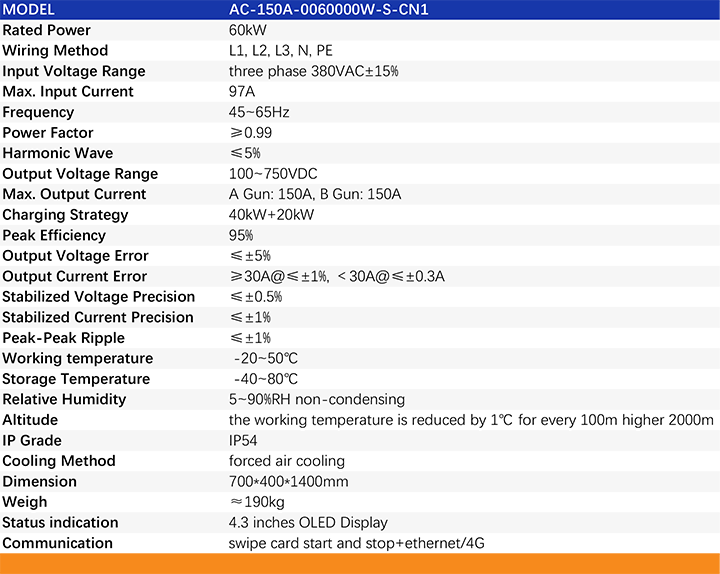Select the 700*400*1400mm dimension value
Viewport: 720px width, 574px height.
[288, 481]
